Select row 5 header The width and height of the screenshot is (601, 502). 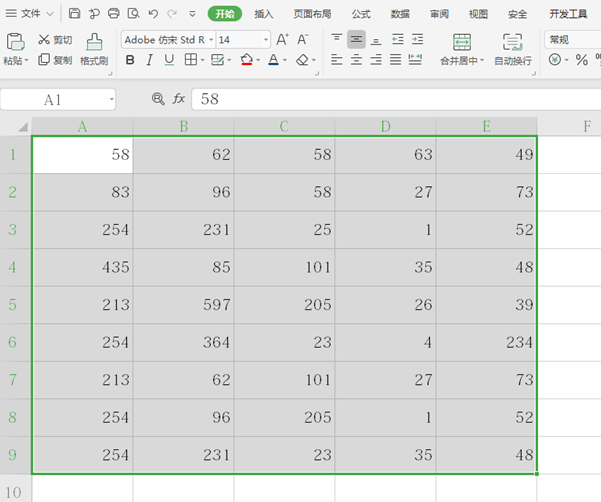pos(16,305)
